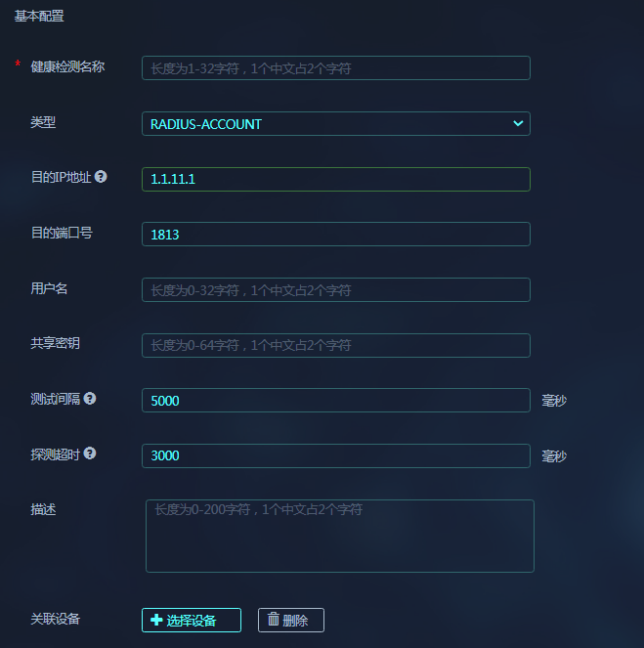Click the help icon next to 测试间隔
The image size is (644, 648).
[90, 399]
